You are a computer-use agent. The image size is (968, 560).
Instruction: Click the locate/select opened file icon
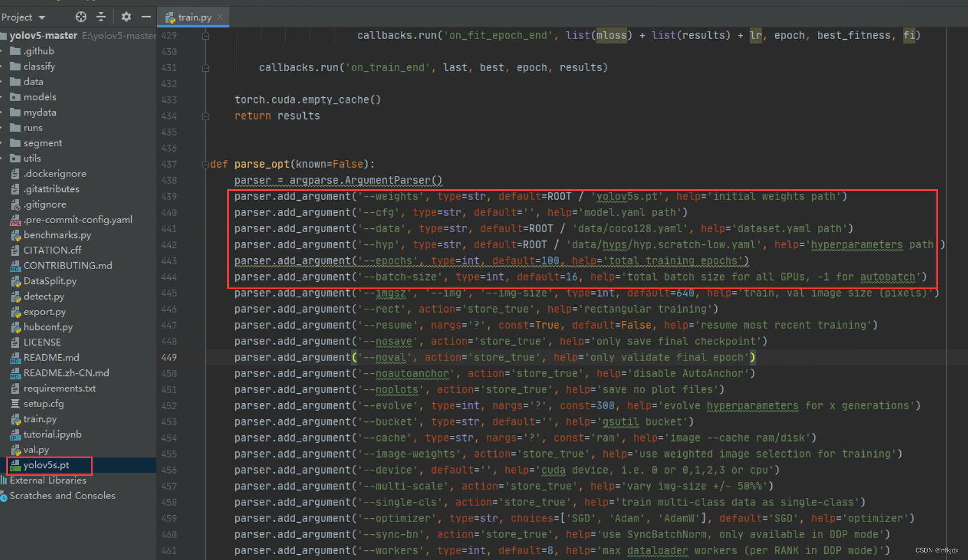(x=81, y=17)
